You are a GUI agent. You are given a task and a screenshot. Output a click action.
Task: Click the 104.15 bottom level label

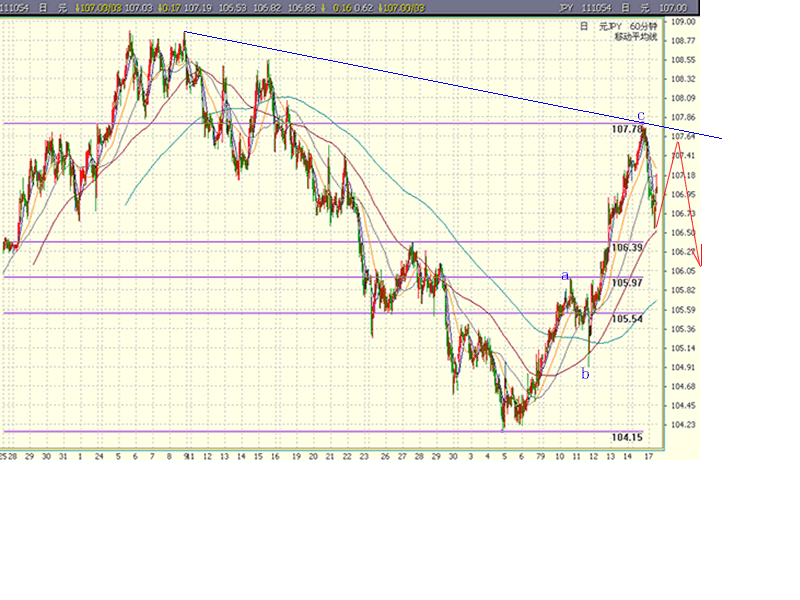click(627, 437)
